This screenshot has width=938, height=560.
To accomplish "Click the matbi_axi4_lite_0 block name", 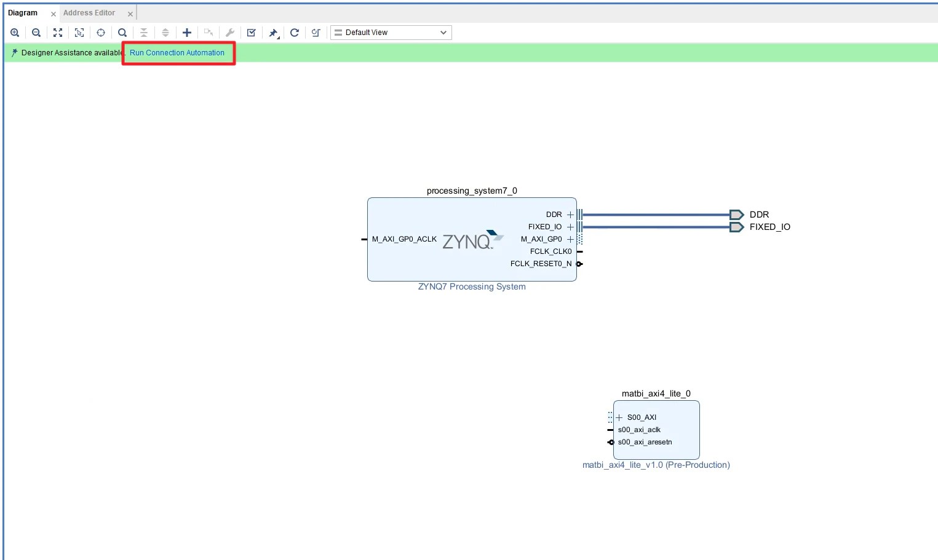I will (656, 393).
